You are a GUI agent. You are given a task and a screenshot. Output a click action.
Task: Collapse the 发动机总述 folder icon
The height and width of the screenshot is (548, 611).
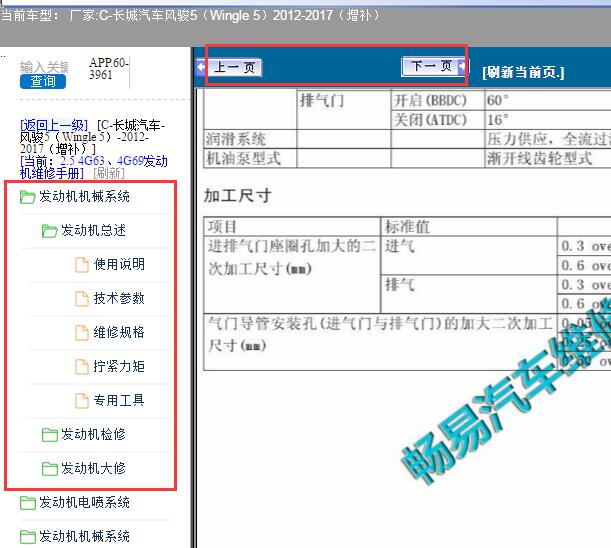[49, 231]
